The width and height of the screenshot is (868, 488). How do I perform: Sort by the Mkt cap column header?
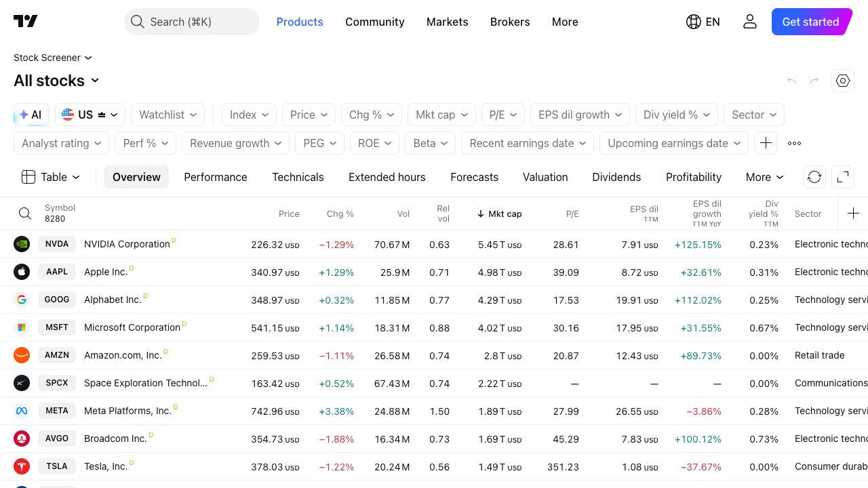500,213
